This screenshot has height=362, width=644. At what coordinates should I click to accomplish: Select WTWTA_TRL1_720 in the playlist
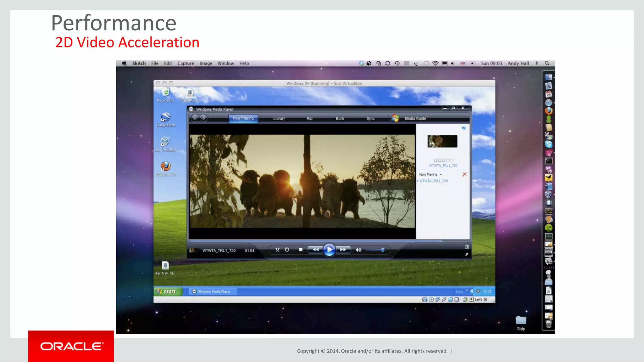[x=434, y=181]
